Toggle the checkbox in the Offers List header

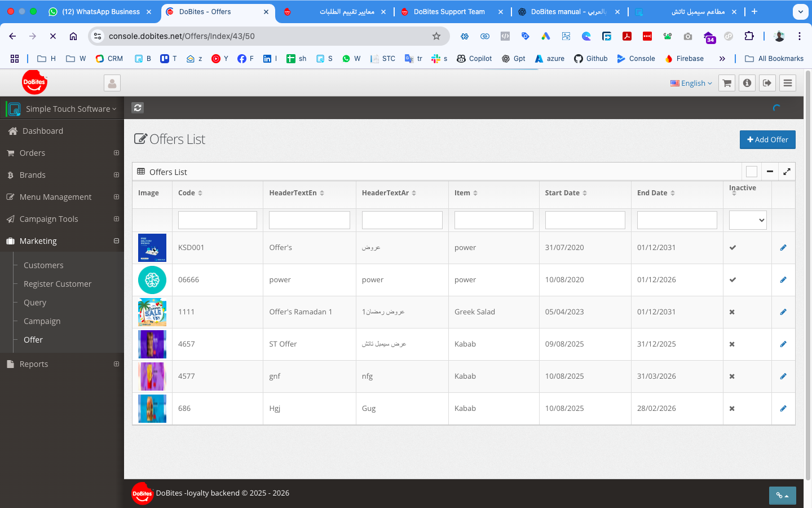tap(751, 172)
